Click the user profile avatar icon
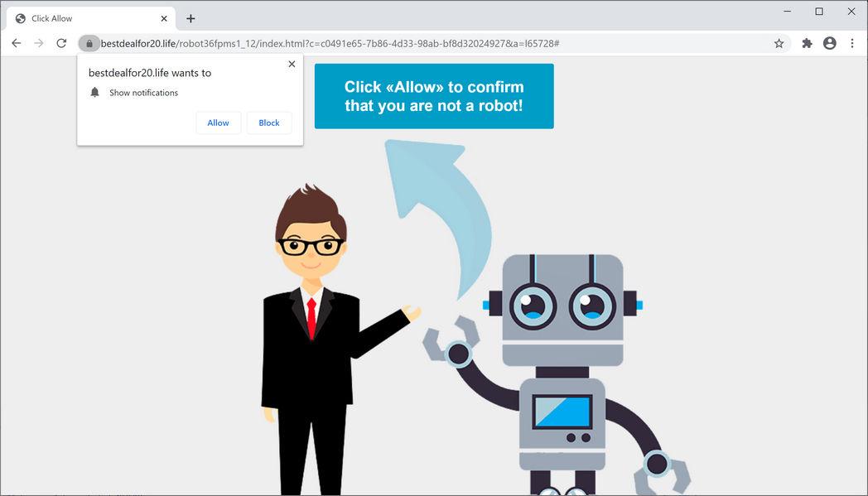This screenshot has height=496, width=868. pyautogui.click(x=829, y=42)
